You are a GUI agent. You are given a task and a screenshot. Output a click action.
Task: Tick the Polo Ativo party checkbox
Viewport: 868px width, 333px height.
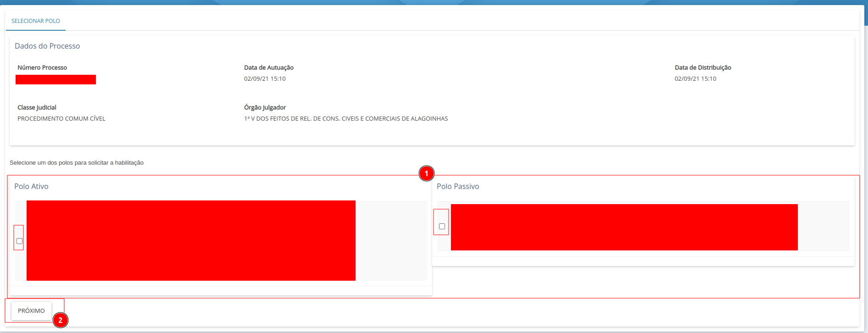(19, 241)
